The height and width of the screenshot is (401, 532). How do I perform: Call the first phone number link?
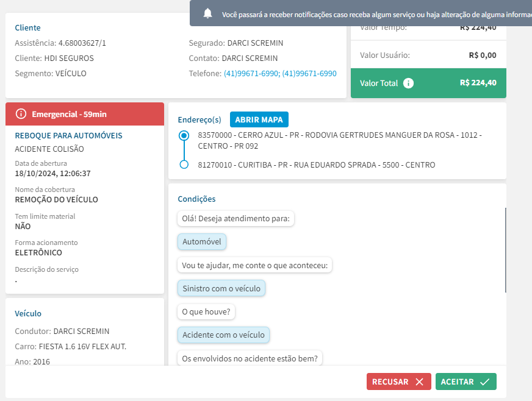click(251, 74)
